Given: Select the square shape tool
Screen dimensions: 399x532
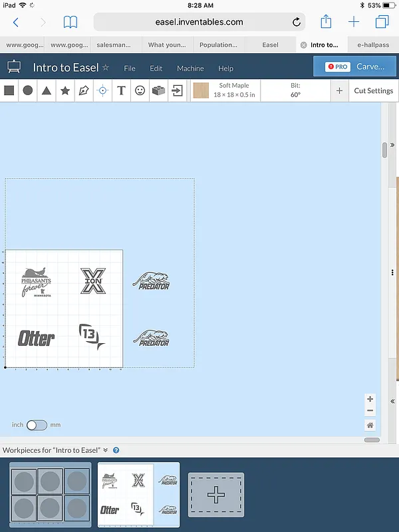Looking at the screenshot, I should point(9,91).
